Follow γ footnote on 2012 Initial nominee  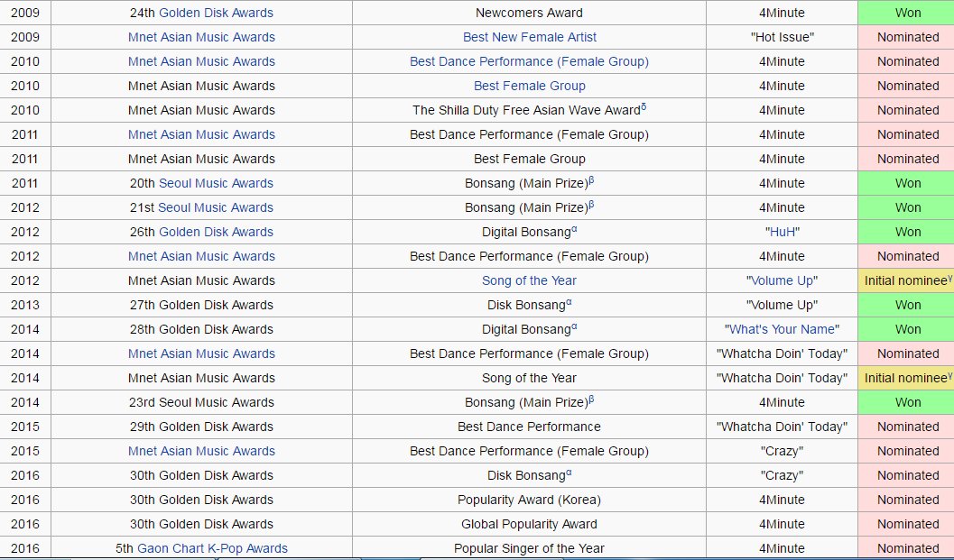pos(949,278)
